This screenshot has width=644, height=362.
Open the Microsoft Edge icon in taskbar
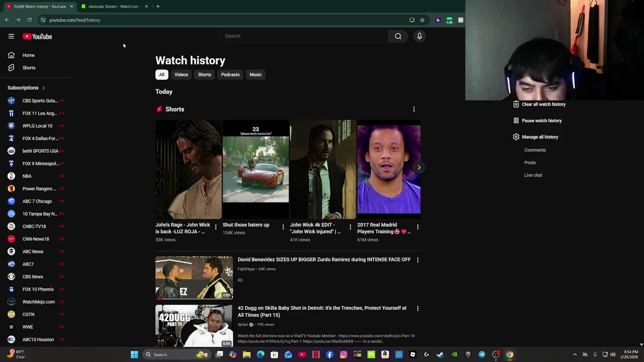point(261,354)
